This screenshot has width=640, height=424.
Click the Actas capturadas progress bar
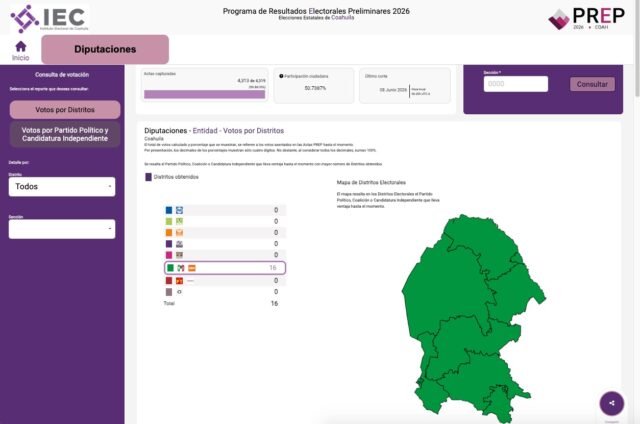point(204,94)
